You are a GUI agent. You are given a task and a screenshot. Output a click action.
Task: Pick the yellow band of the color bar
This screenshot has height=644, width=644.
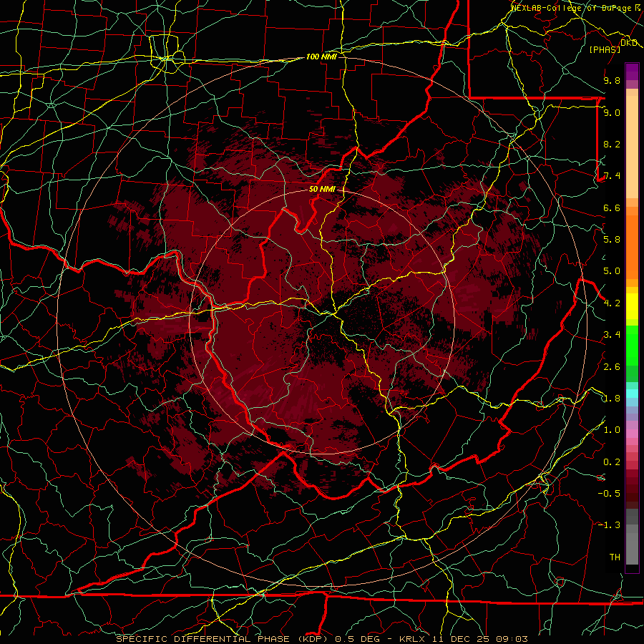point(632,306)
